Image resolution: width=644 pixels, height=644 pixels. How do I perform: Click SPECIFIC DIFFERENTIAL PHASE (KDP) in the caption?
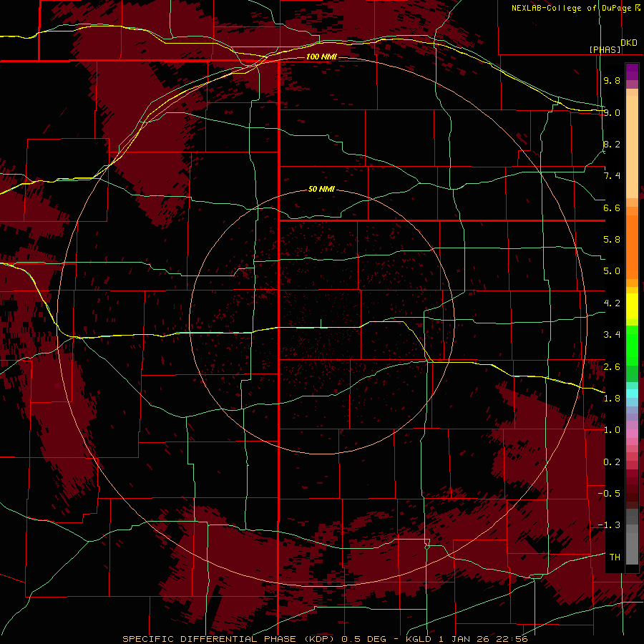[230, 639]
